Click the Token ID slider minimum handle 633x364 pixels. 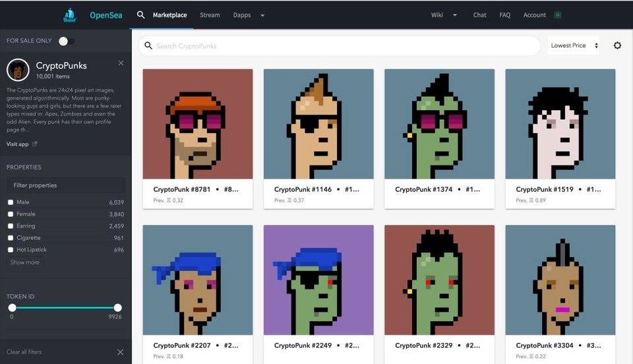point(12,308)
